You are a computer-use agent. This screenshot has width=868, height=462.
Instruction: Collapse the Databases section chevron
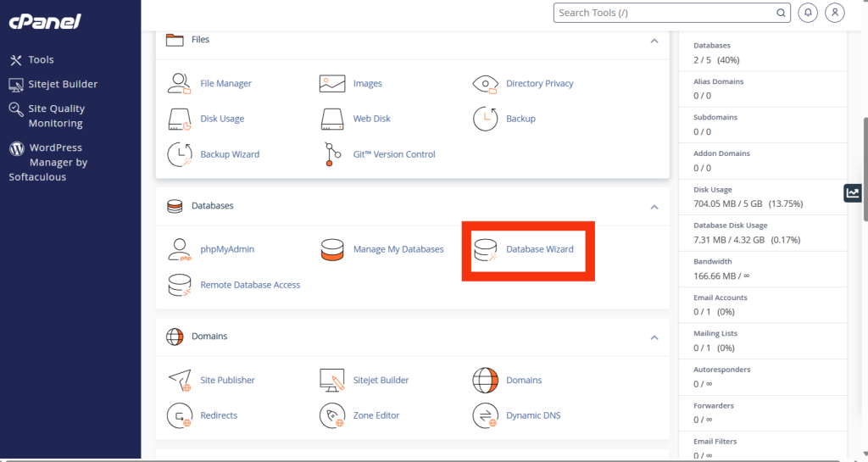point(654,206)
